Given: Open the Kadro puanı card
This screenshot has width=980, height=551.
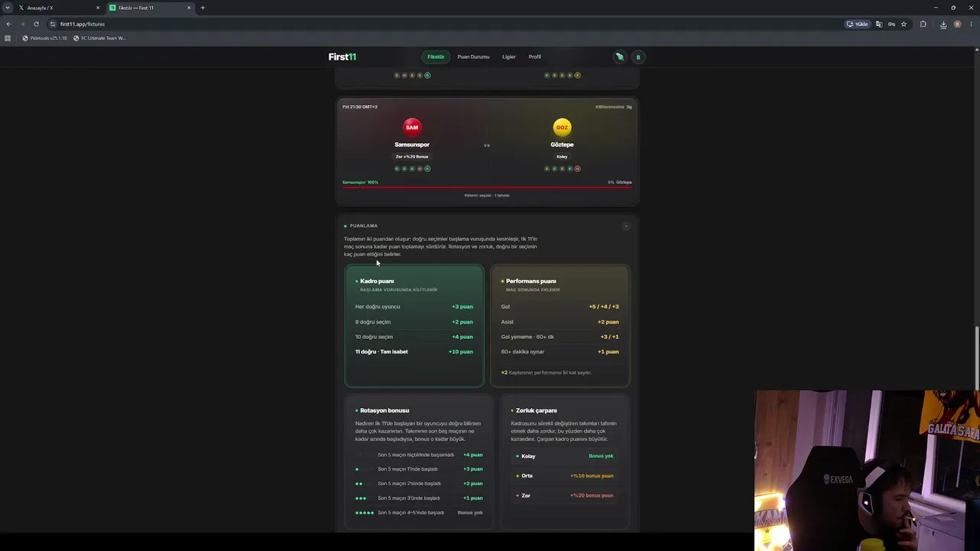Looking at the screenshot, I should [414, 326].
